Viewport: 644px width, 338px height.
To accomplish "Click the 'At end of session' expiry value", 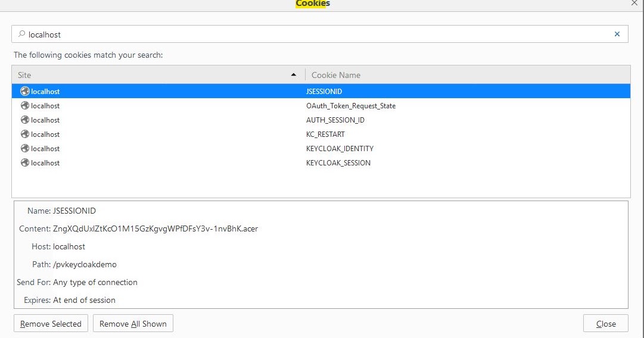I will click(x=84, y=301).
